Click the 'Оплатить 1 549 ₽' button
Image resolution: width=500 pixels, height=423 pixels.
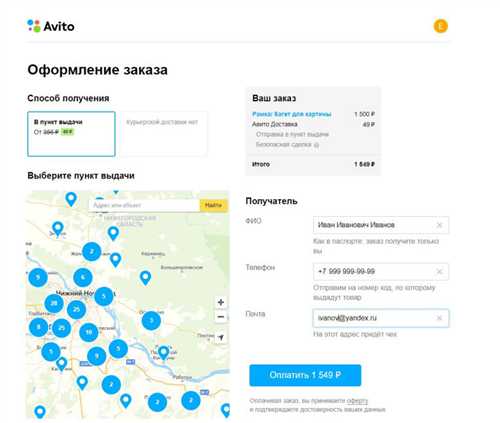[x=305, y=375]
